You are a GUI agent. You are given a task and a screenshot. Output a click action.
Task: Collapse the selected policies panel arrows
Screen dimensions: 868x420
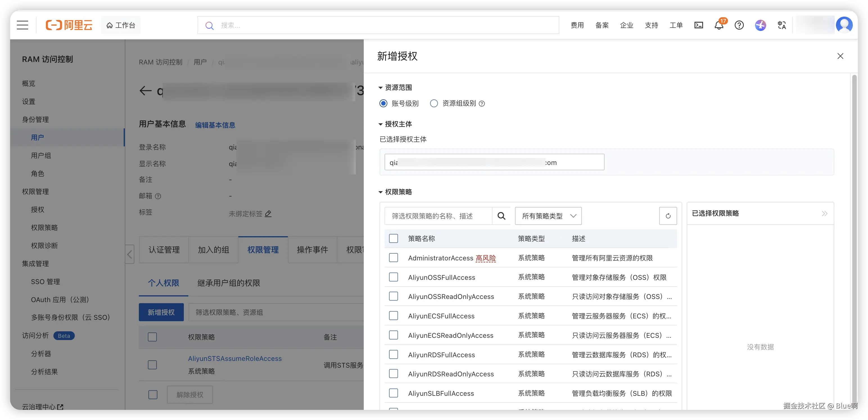point(824,214)
